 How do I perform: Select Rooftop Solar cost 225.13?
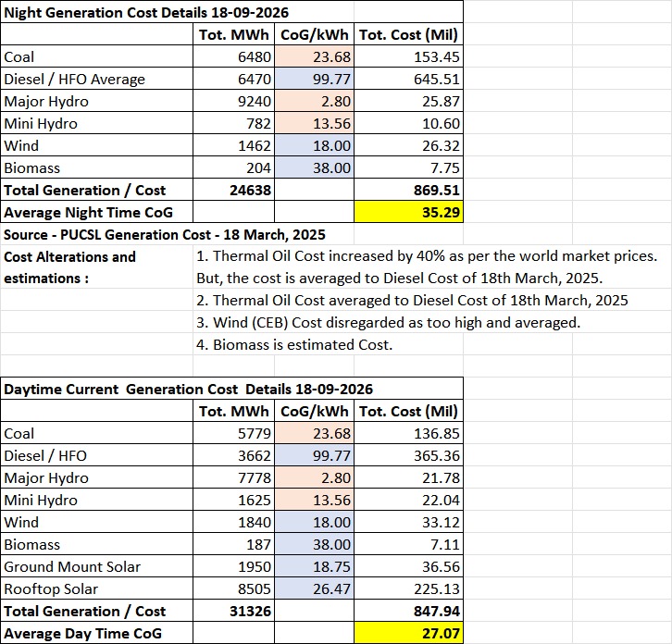pyautogui.click(x=408, y=589)
